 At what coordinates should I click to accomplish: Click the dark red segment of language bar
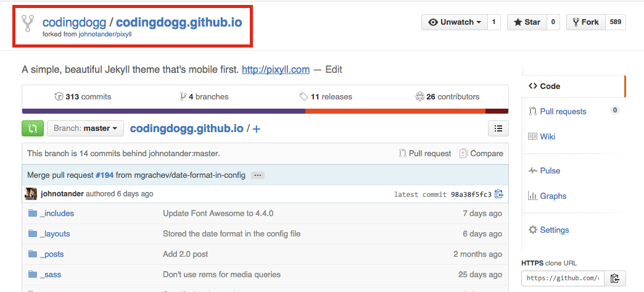(497, 111)
